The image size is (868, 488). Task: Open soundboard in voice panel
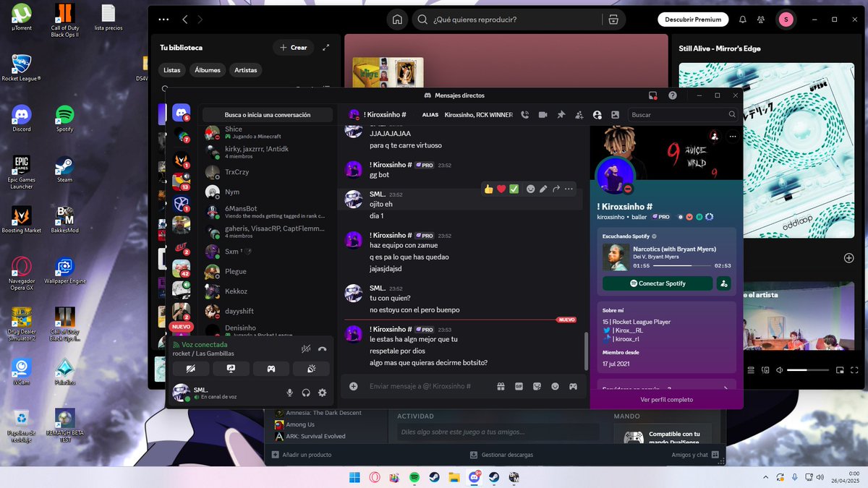click(311, 369)
